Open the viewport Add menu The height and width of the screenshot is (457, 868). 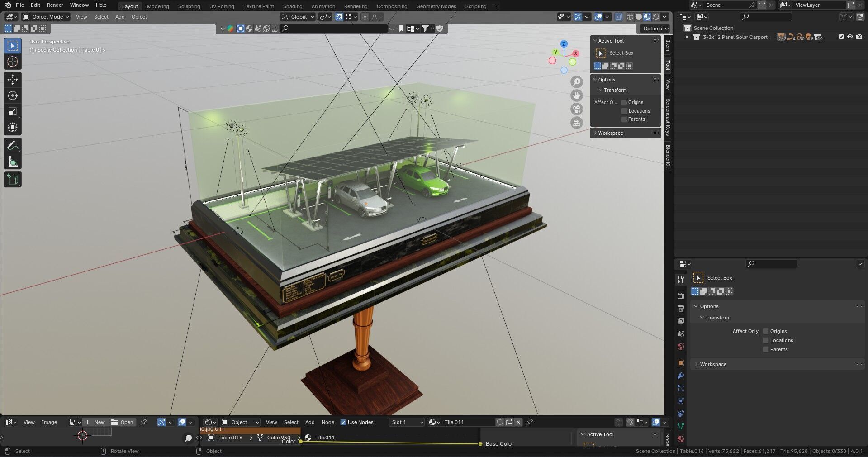tap(120, 17)
